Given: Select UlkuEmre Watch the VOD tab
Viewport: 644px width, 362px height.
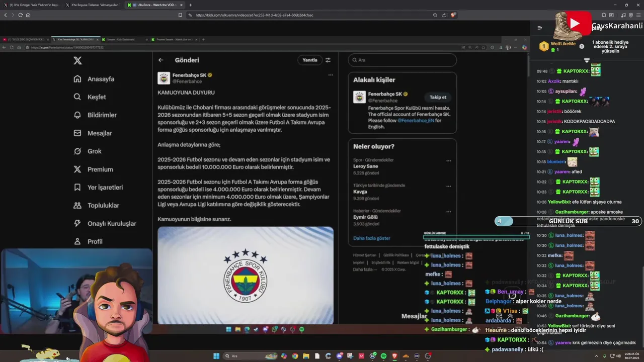Looking at the screenshot, I should (155, 5).
